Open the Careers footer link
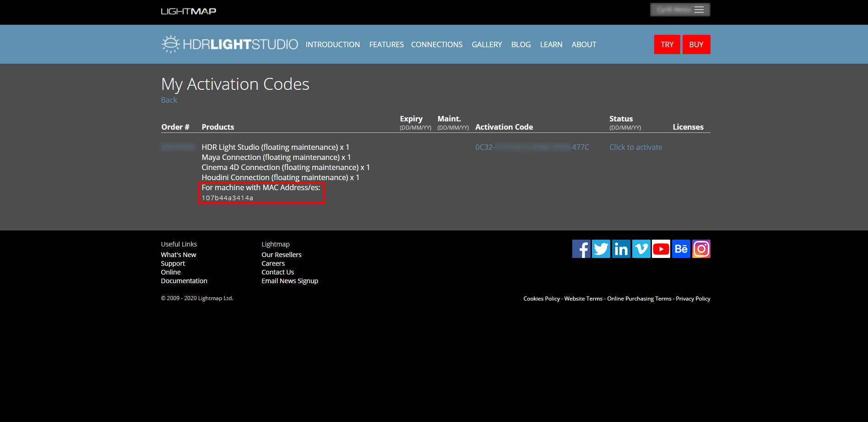The width and height of the screenshot is (868, 422). pos(273,263)
